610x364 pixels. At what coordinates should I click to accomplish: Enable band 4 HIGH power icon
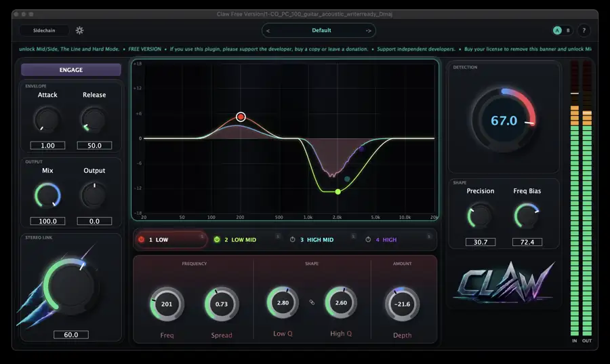(368, 239)
